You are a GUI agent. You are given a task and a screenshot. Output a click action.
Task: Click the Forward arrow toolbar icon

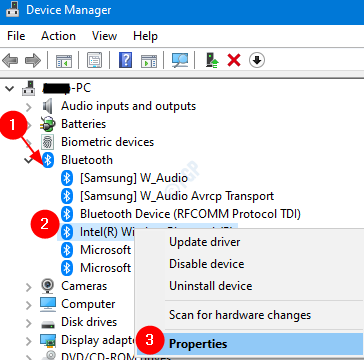coord(33,61)
